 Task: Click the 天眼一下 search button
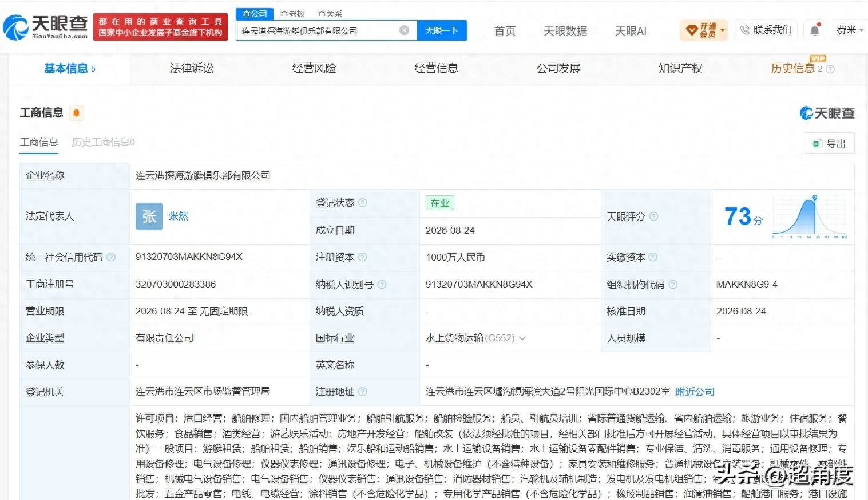442,30
